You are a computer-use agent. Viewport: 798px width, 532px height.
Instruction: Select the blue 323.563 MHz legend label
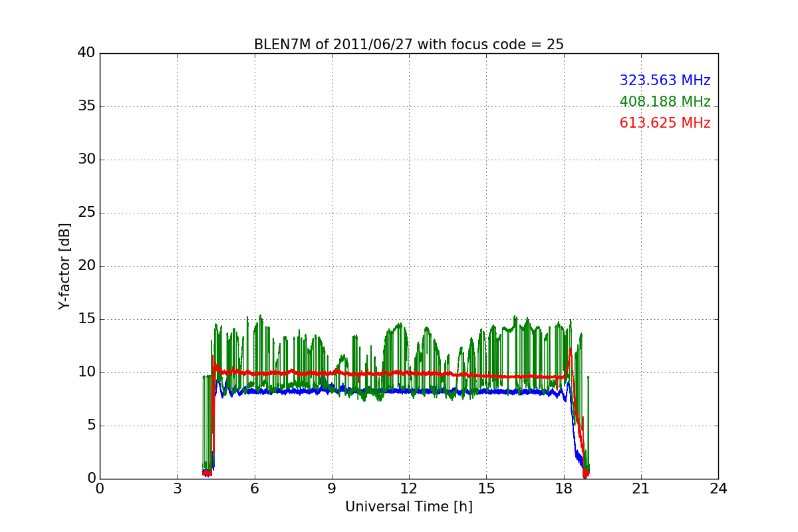[x=665, y=80]
